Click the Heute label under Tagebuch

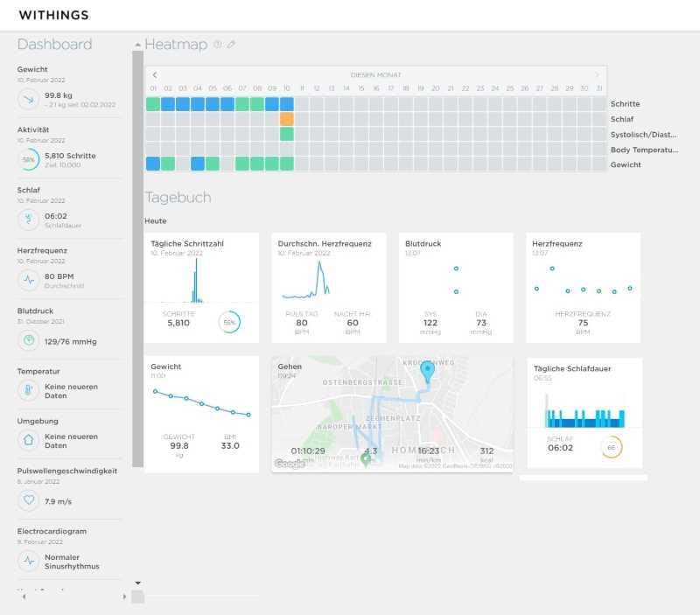(x=156, y=221)
